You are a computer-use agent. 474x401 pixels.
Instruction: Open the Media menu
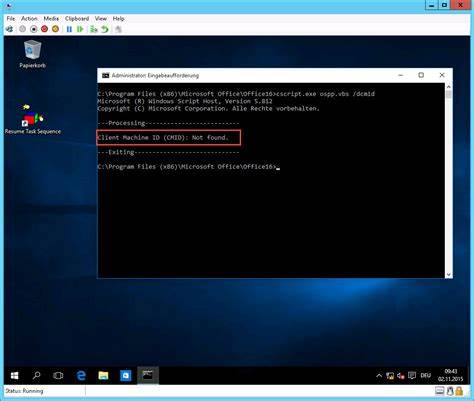click(x=51, y=19)
